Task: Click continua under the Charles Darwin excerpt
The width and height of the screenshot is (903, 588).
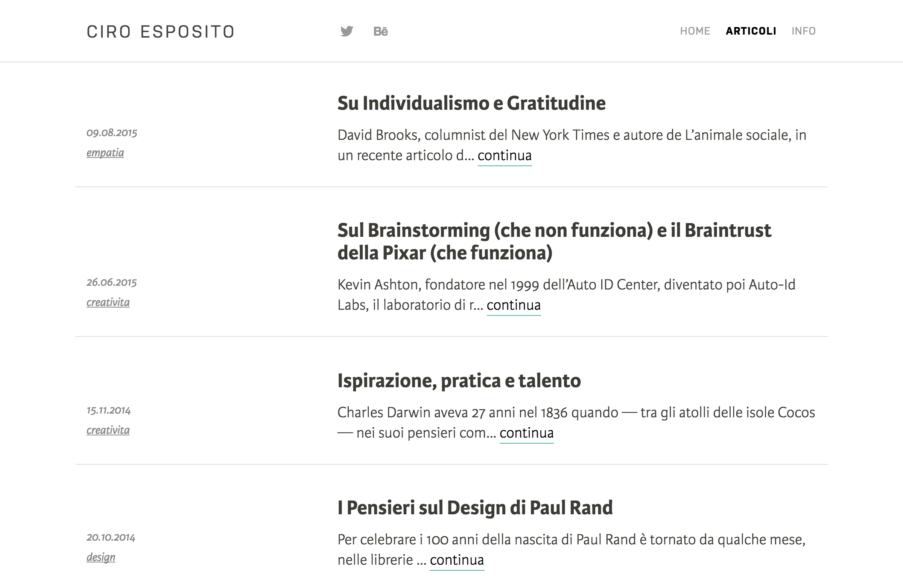Action: pos(526,433)
